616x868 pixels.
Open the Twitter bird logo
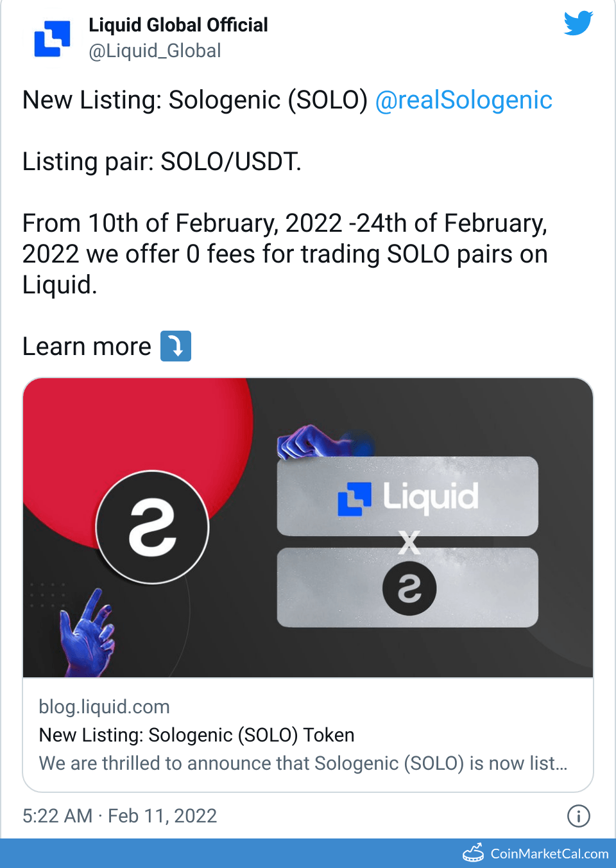(x=578, y=24)
